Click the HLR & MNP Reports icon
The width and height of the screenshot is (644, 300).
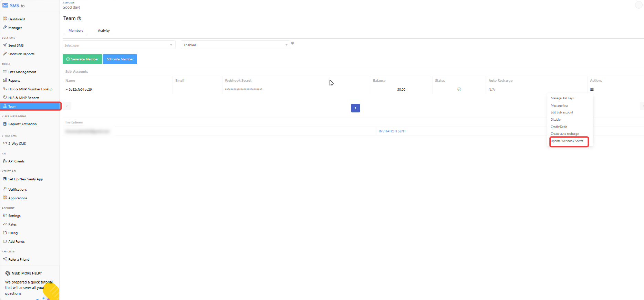pyautogui.click(x=5, y=97)
